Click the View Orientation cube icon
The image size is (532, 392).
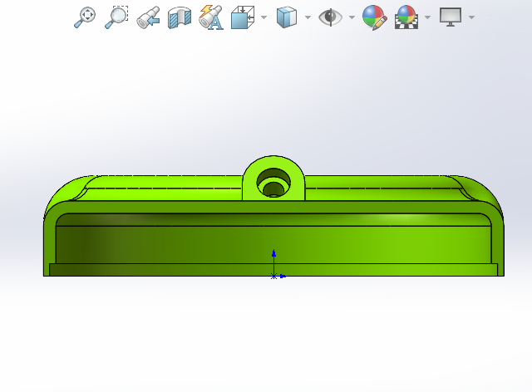[243, 17]
